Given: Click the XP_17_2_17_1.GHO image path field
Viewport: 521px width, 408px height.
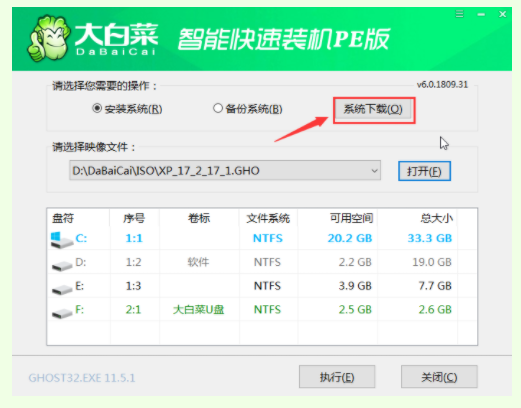Looking at the screenshot, I should (225, 171).
